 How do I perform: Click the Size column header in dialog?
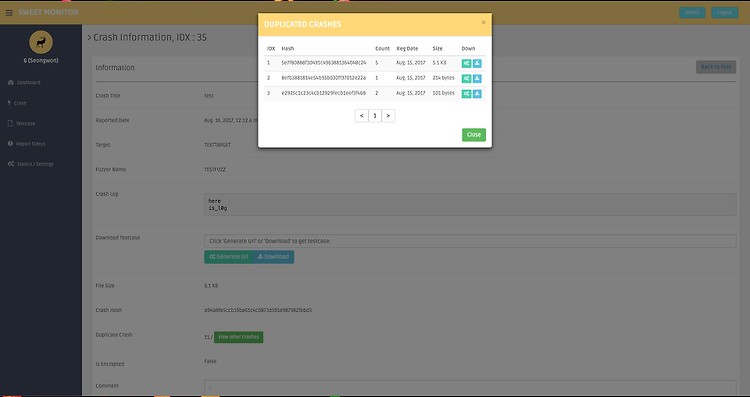click(x=438, y=49)
